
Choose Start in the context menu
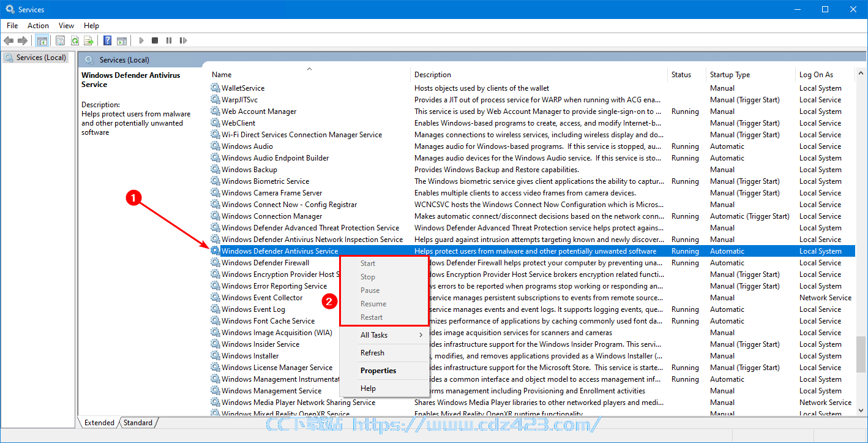pyautogui.click(x=384, y=263)
